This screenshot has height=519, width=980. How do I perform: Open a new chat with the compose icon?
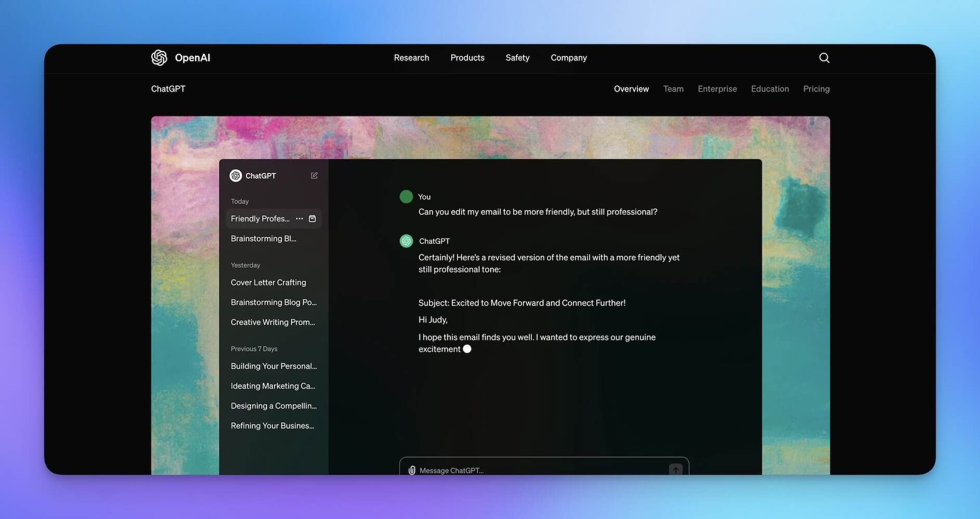[x=313, y=175]
